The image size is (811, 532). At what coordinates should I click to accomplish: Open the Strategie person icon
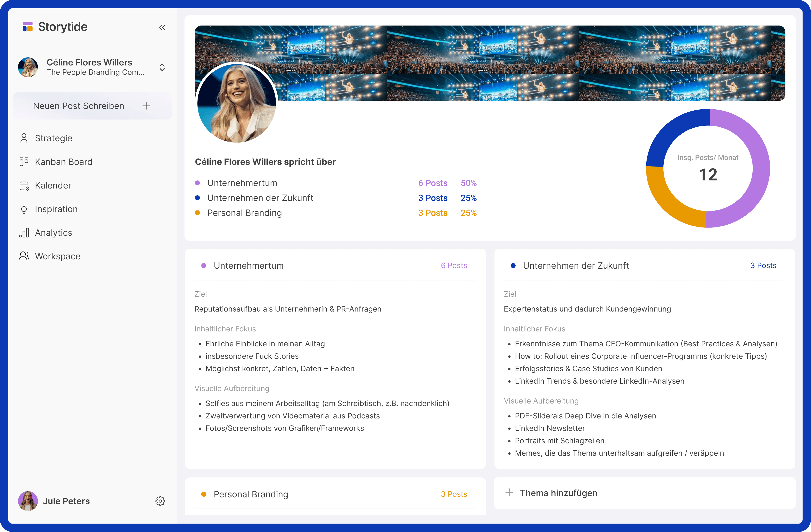point(24,138)
